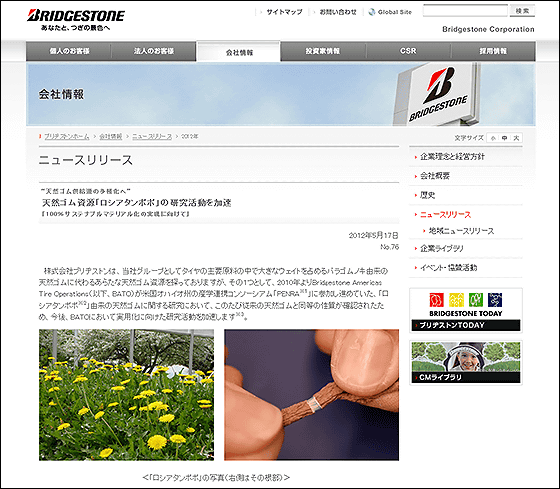Open the 個人のお客様 navigation tab
The height and width of the screenshot is (489, 560).
[x=69, y=51]
